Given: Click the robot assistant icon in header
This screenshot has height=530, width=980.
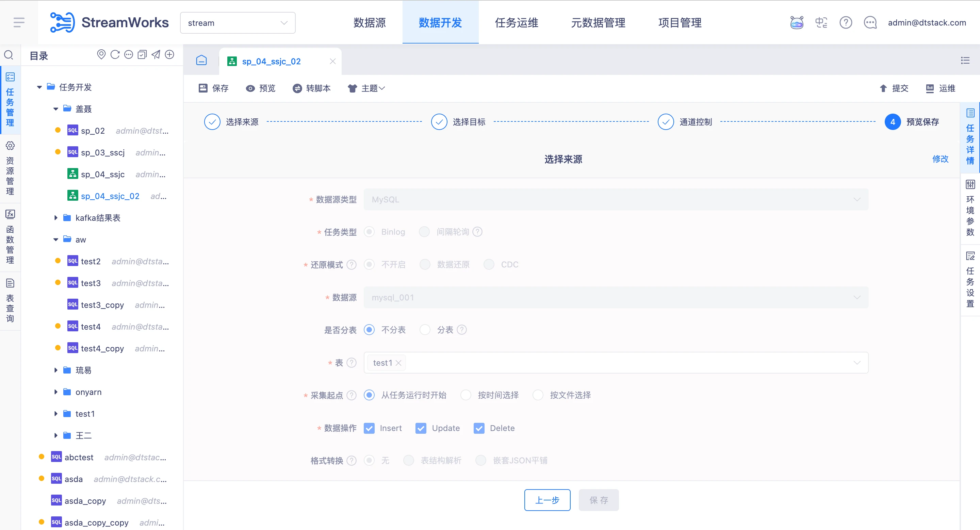Looking at the screenshot, I should pos(797,22).
